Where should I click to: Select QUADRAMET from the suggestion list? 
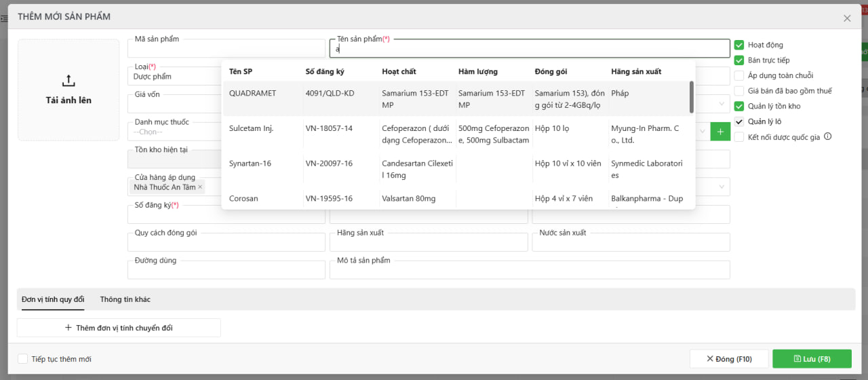(x=252, y=94)
